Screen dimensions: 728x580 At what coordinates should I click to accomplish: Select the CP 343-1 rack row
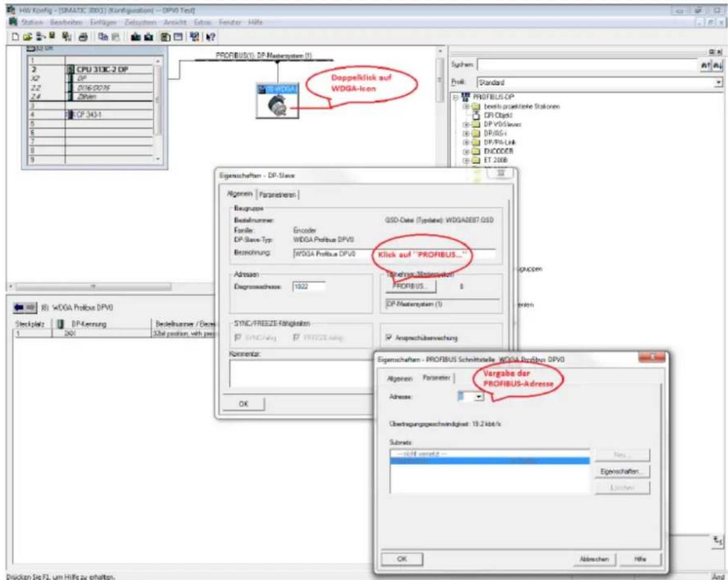click(91, 114)
